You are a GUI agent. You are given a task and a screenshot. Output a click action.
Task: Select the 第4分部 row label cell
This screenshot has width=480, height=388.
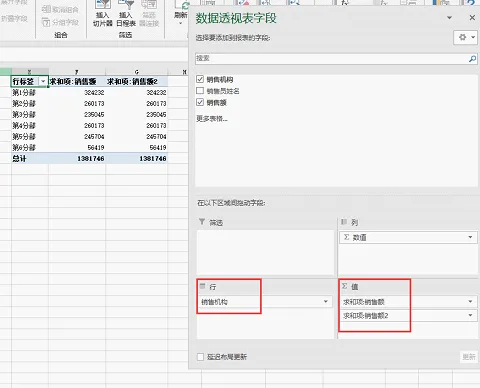(x=30, y=125)
